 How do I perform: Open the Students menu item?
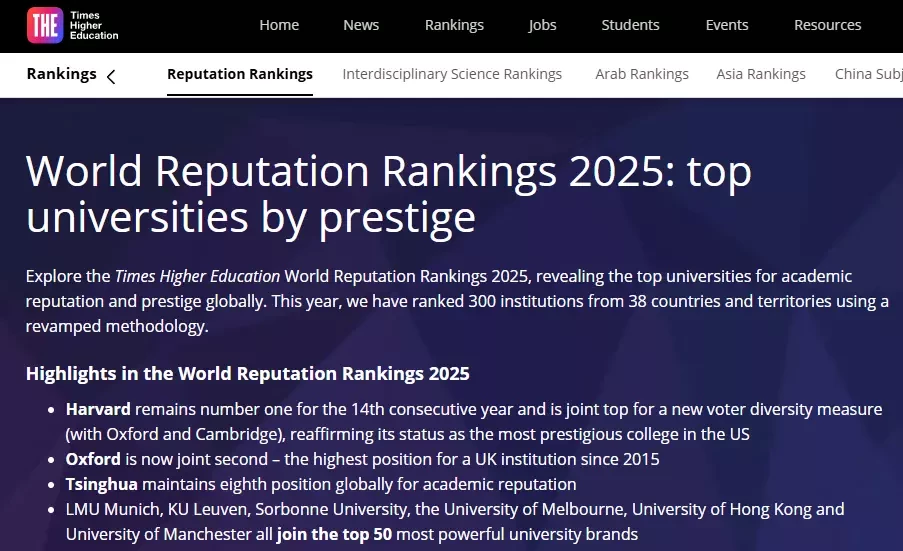pos(630,25)
